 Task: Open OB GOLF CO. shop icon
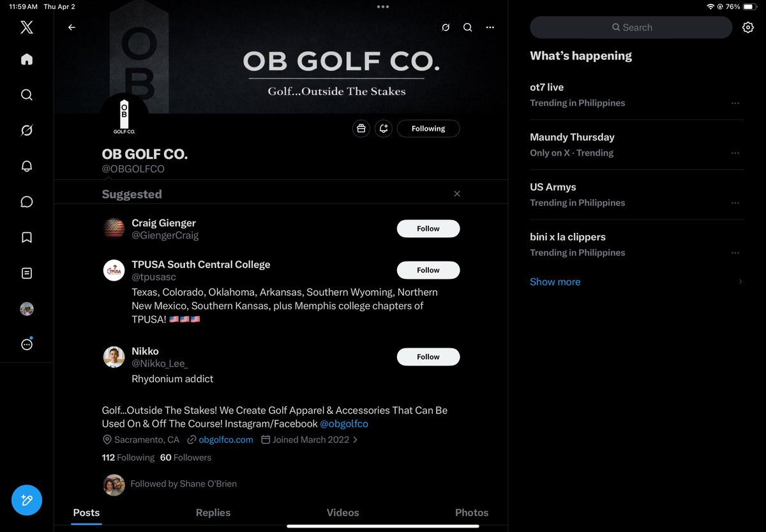coord(361,128)
